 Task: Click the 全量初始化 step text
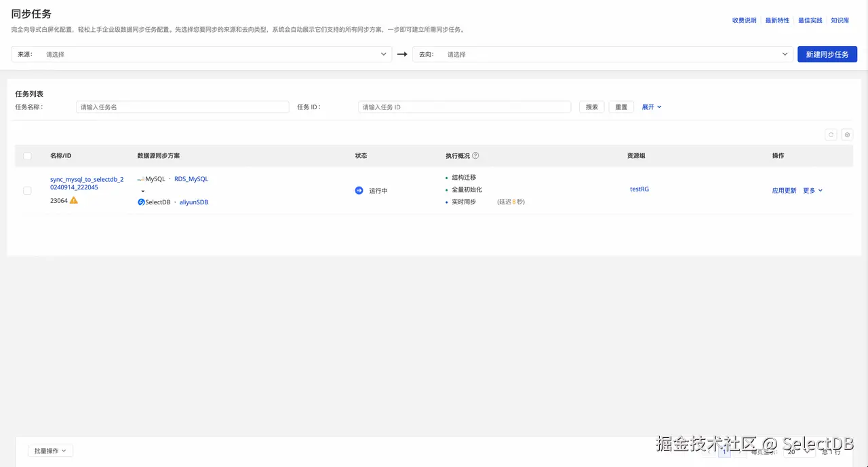[x=467, y=189]
